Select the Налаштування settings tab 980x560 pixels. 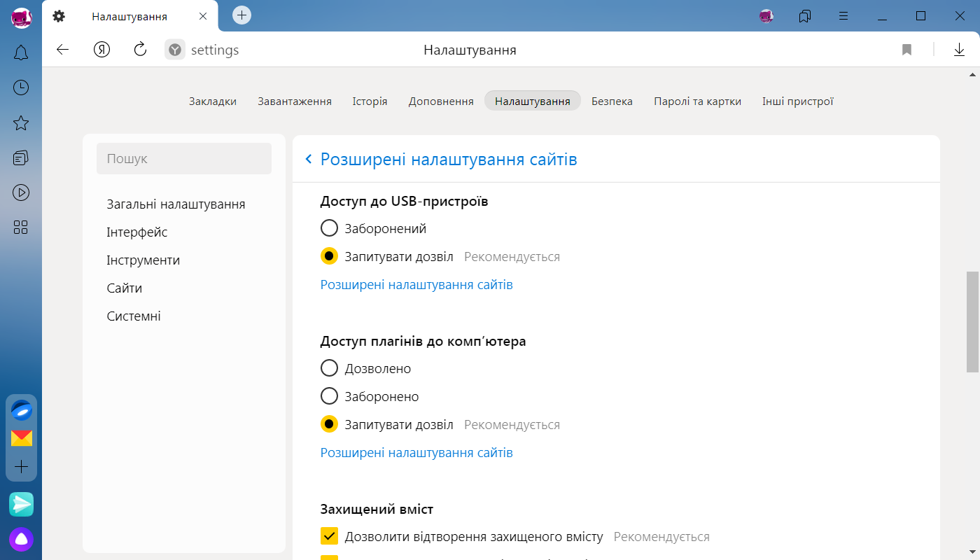pos(532,101)
